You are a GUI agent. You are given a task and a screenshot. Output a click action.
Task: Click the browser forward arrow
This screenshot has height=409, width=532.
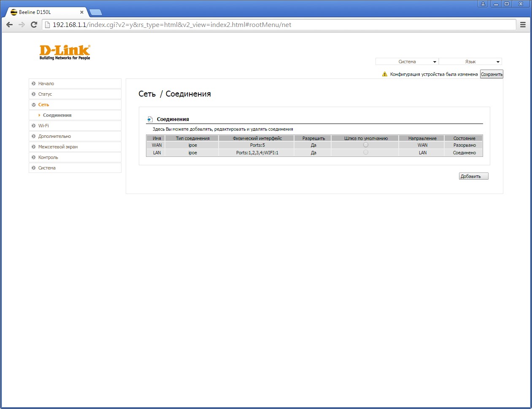pos(22,25)
